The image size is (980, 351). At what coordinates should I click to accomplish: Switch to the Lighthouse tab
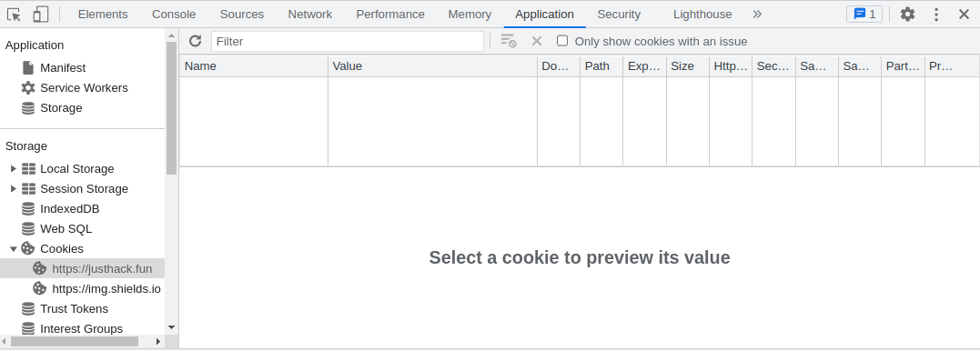pos(702,15)
